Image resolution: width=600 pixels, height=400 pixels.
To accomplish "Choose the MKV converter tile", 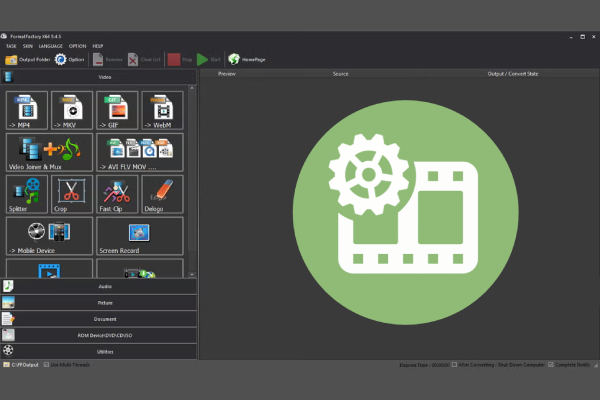I will tap(71, 110).
